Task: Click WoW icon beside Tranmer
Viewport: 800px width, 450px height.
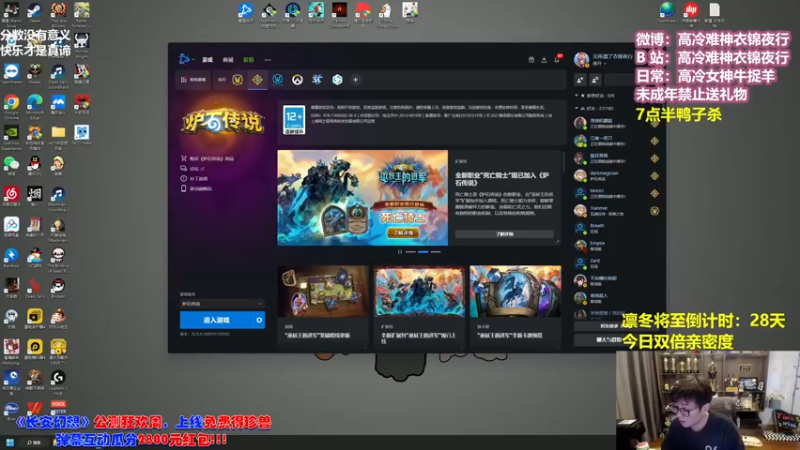Action: (655, 211)
